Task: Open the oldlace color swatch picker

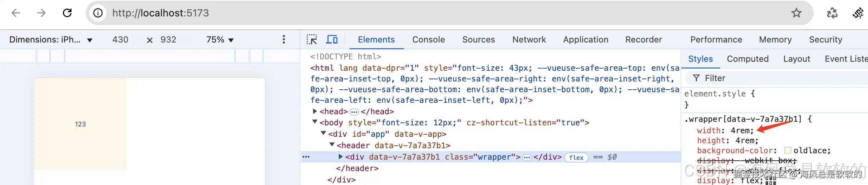Action: [x=788, y=150]
